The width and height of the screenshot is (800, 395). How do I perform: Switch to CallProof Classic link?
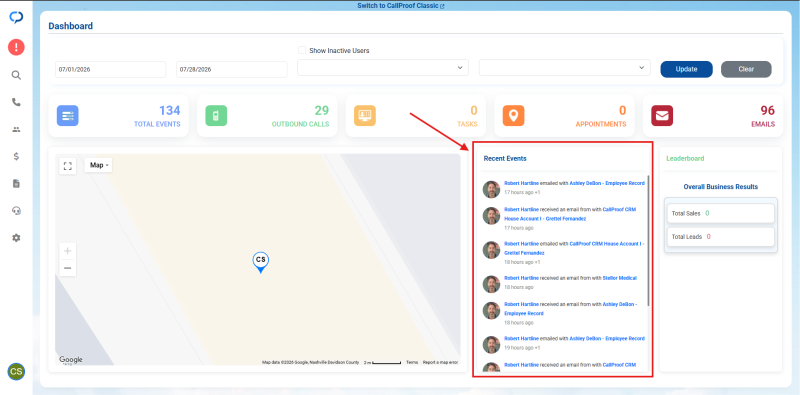click(401, 6)
